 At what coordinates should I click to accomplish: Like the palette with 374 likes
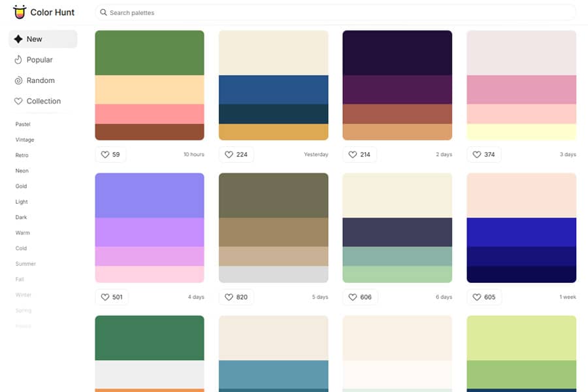pos(483,155)
